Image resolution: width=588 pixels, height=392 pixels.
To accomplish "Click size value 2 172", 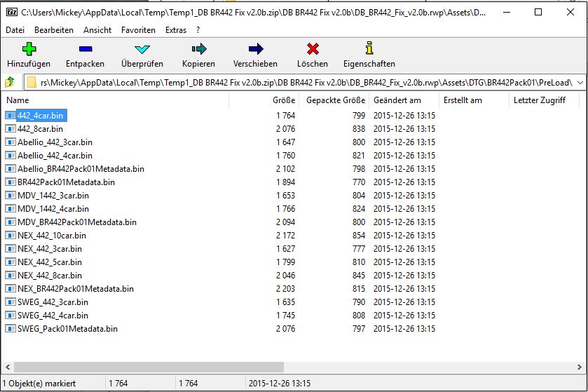I will tap(286, 235).
